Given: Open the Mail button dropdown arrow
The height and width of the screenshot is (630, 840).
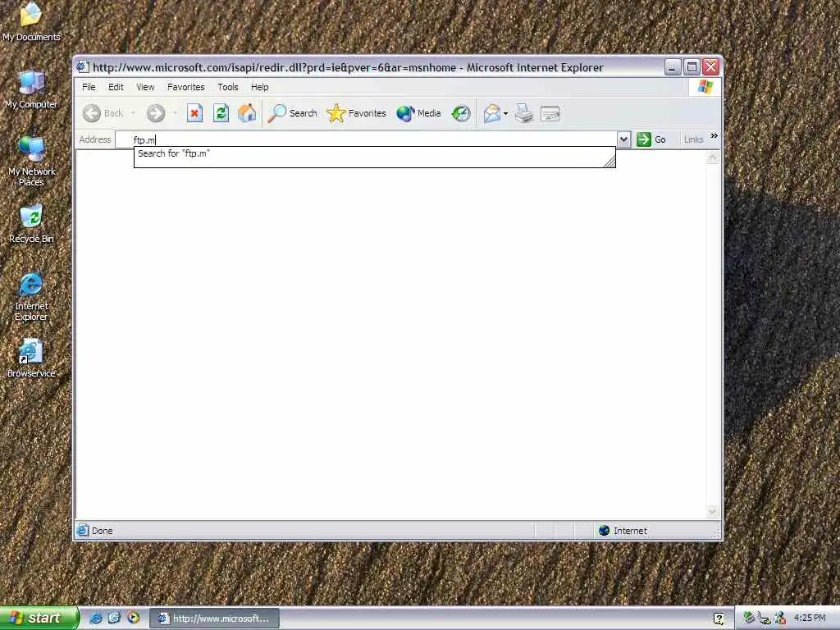Looking at the screenshot, I should coord(505,113).
